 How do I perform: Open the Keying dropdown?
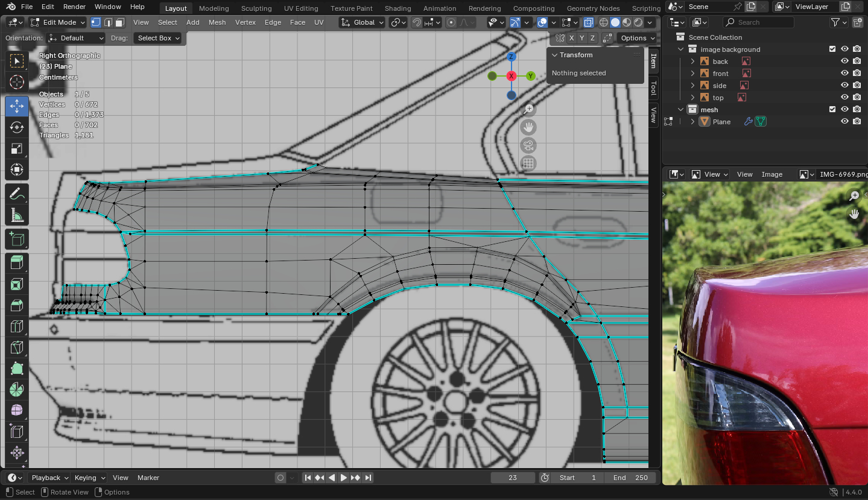click(89, 478)
